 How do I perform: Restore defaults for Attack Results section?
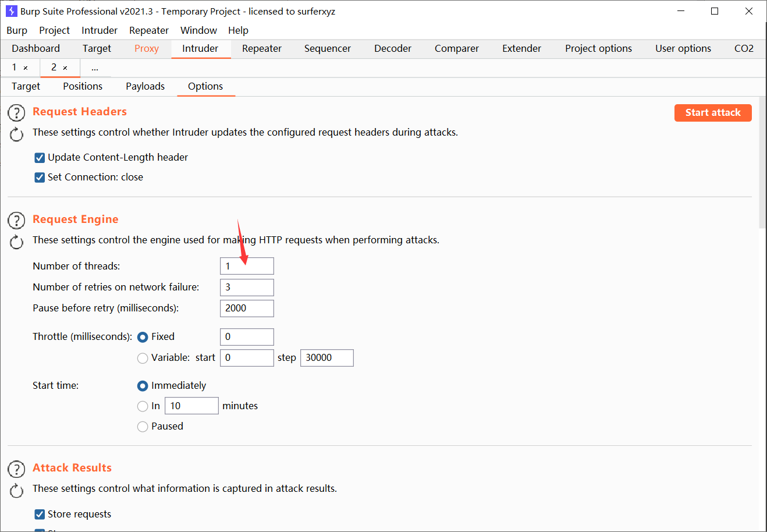pos(16,491)
